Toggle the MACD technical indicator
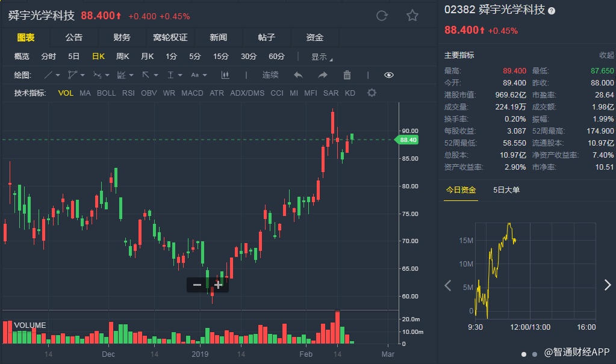 click(x=192, y=93)
